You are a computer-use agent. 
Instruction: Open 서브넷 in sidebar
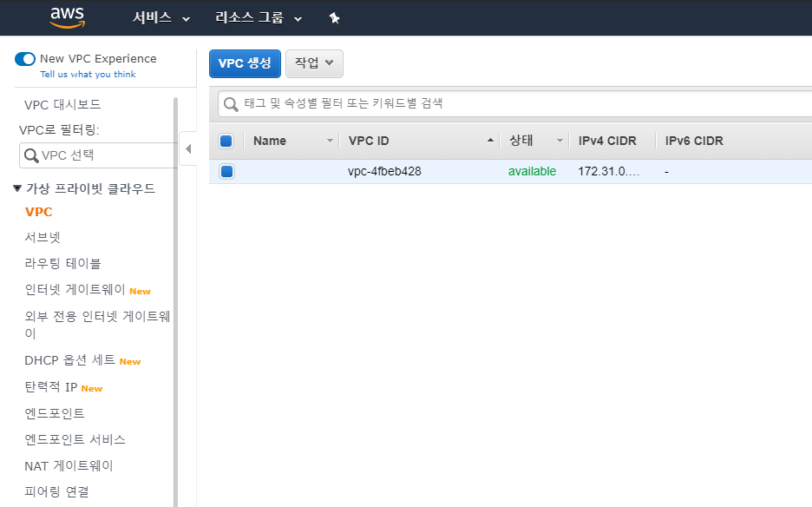(x=43, y=237)
